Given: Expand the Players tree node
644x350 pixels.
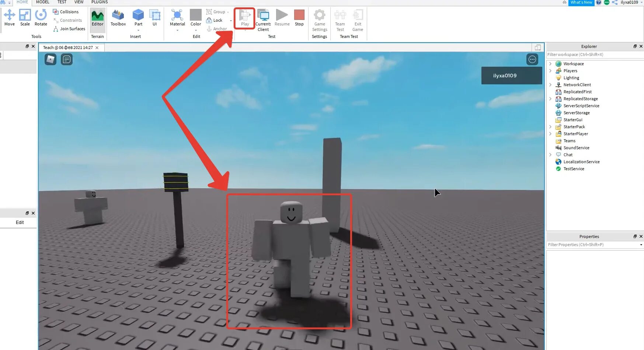Looking at the screenshot, I should tap(550, 71).
